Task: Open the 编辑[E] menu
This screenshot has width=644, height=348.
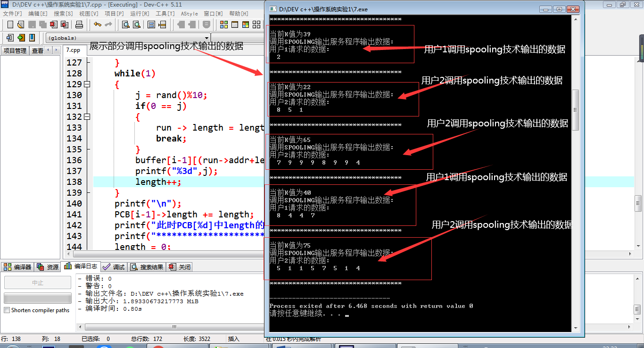Action: tap(38, 14)
